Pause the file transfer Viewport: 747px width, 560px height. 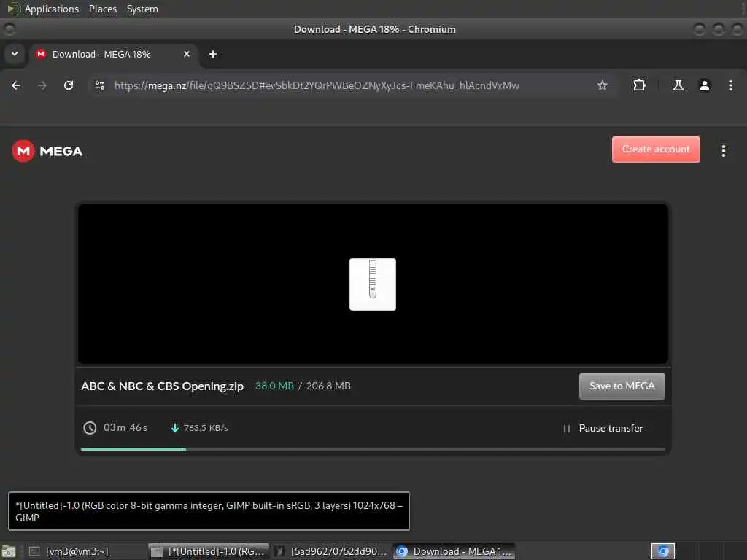[603, 428]
